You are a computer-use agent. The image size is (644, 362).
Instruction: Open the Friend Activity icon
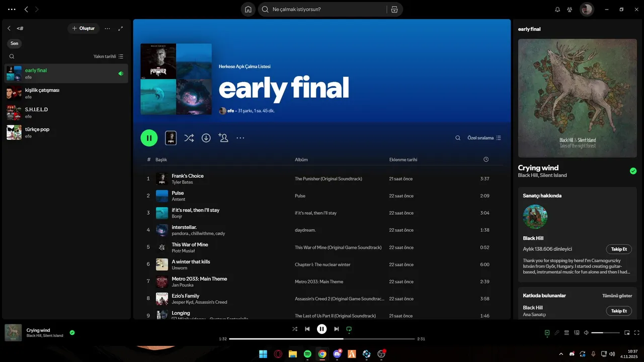point(570,9)
